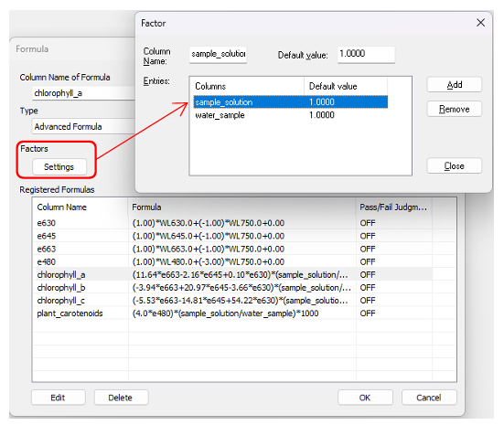Select the sample_solution entry row
The width and height of the screenshot is (504, 425).
pos(291,101)
